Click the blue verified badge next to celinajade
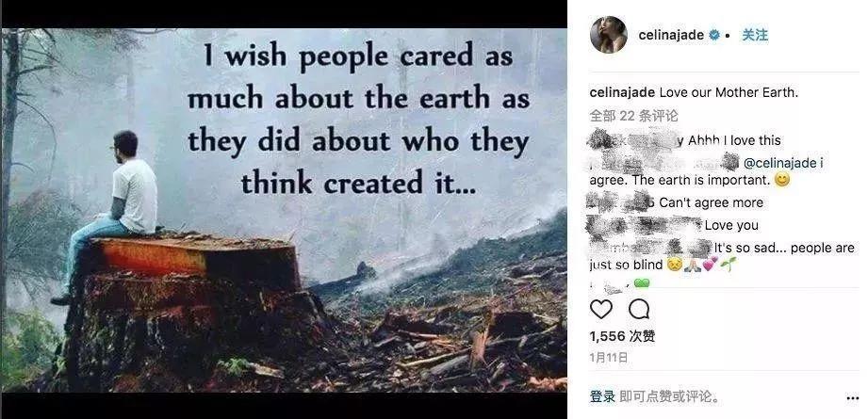The image size is (868, 419). (714, 36)
